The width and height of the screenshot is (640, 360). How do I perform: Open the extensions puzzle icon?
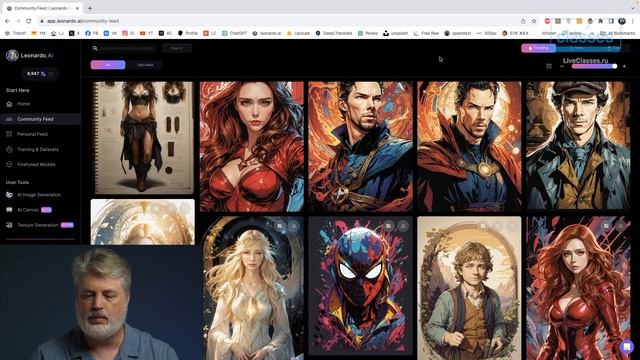coord(600,21)
